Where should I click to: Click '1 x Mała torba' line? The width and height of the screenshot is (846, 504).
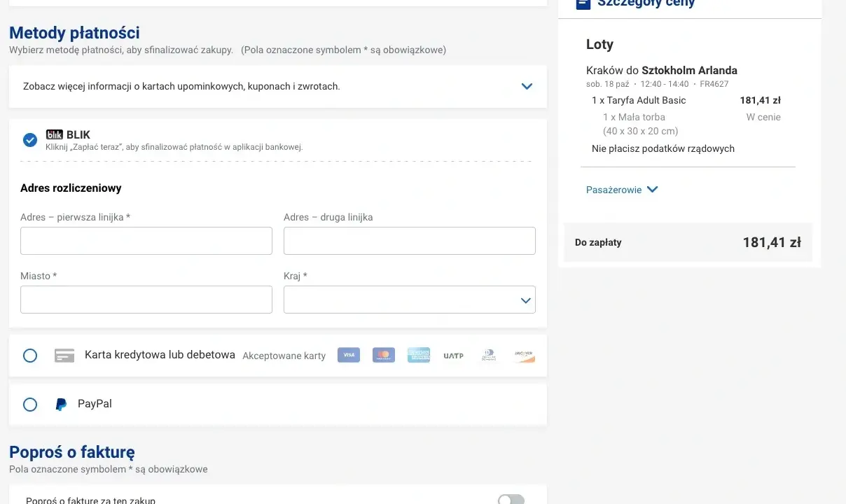(x=634, y=118)
